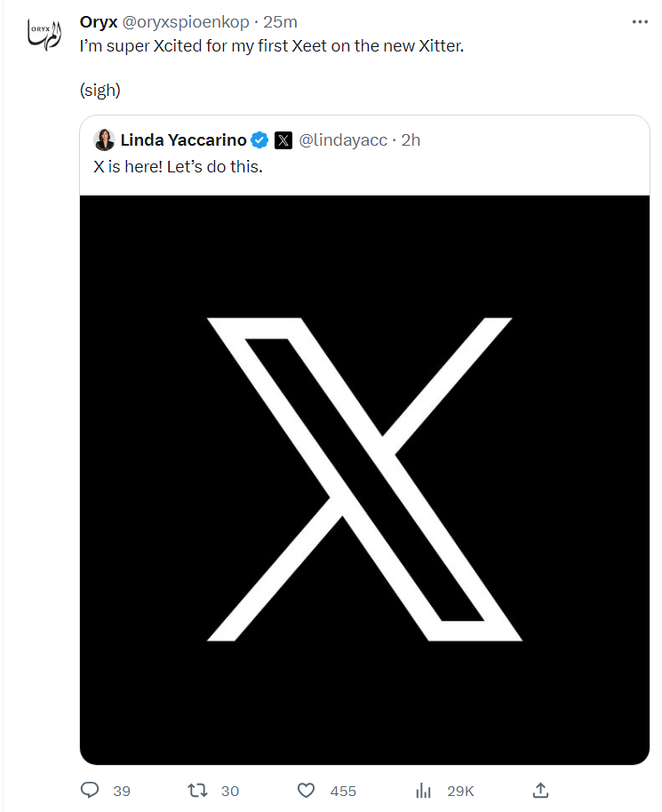
Task: Click the share upload arrow icon
Action: click(x=539, y=790)
